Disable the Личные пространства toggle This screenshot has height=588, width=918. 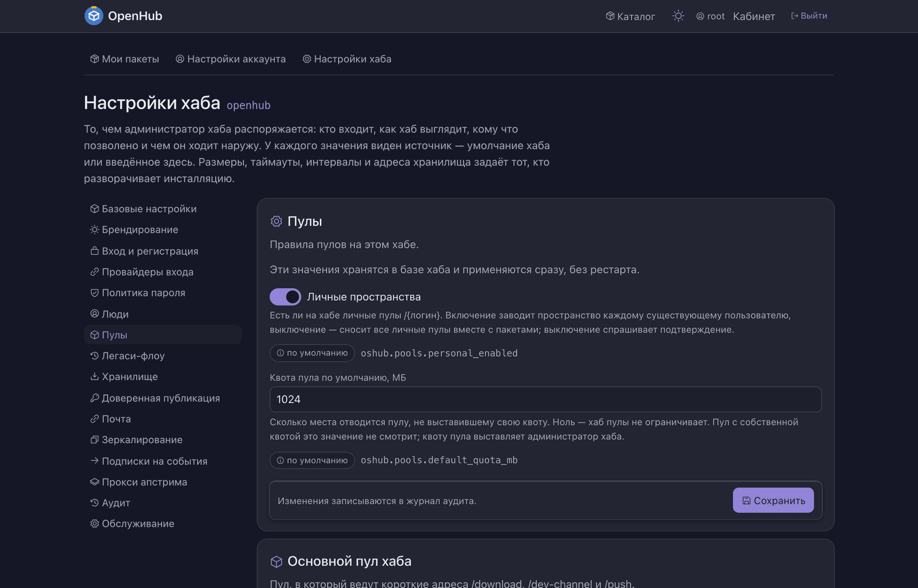pos(285,297)
